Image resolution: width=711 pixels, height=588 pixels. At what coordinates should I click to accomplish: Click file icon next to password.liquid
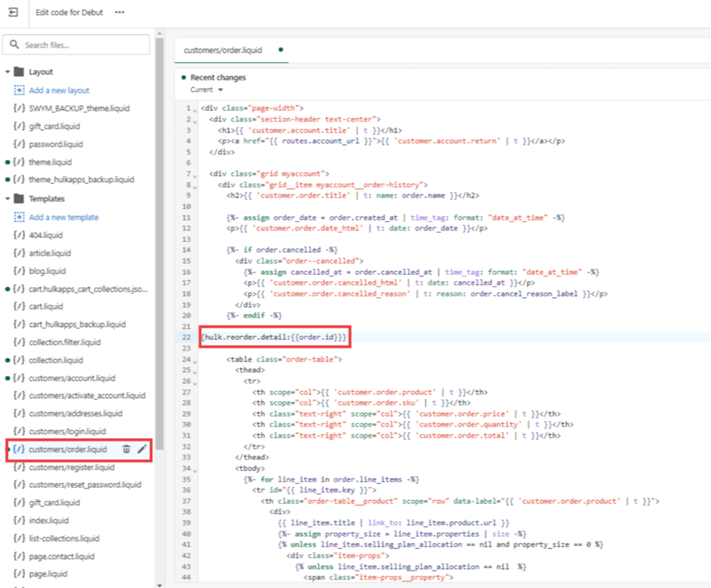tap(19, 144)
